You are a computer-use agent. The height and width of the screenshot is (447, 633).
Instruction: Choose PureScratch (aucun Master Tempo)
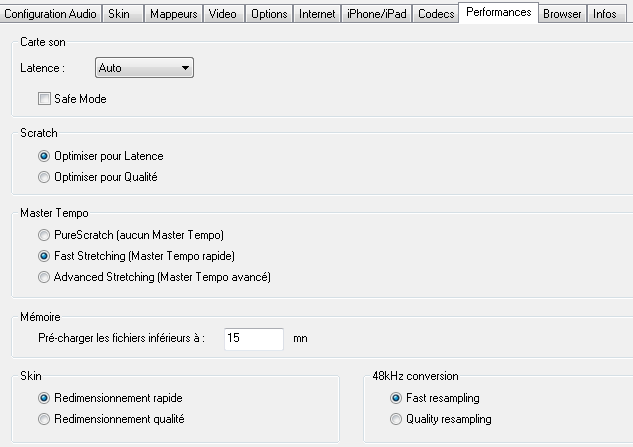[44, 235]
